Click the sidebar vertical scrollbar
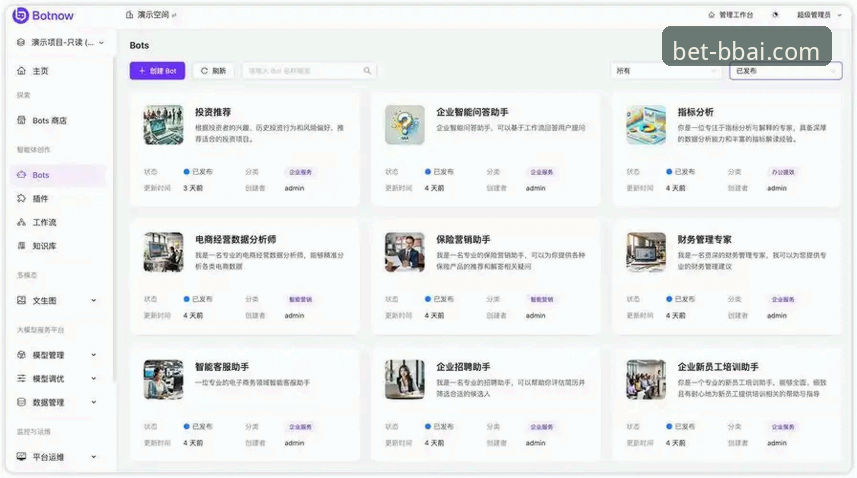857x478 pixels. [x=114, y=219]
